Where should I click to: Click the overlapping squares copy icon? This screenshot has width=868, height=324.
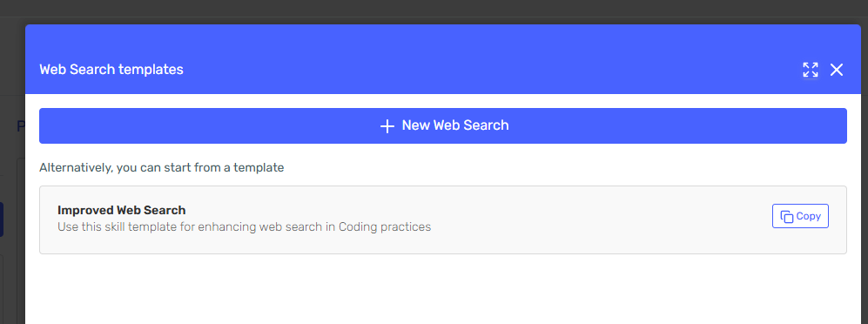[x=786, y=217]
